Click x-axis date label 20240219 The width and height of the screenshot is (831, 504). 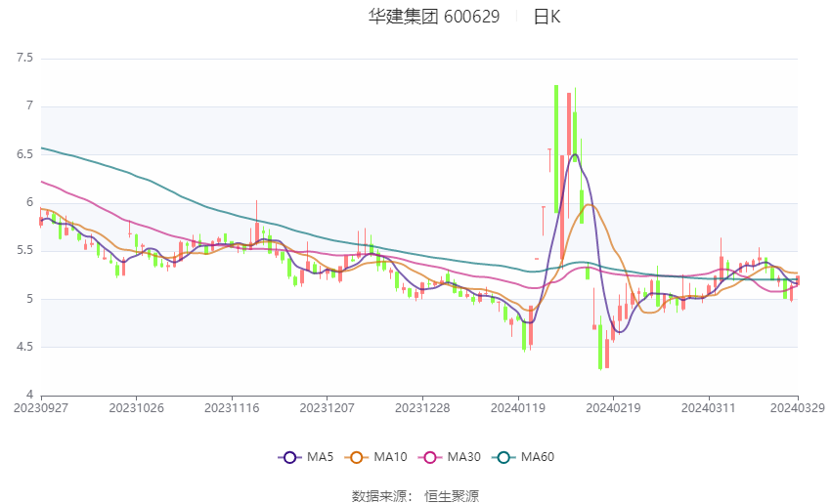613,408
